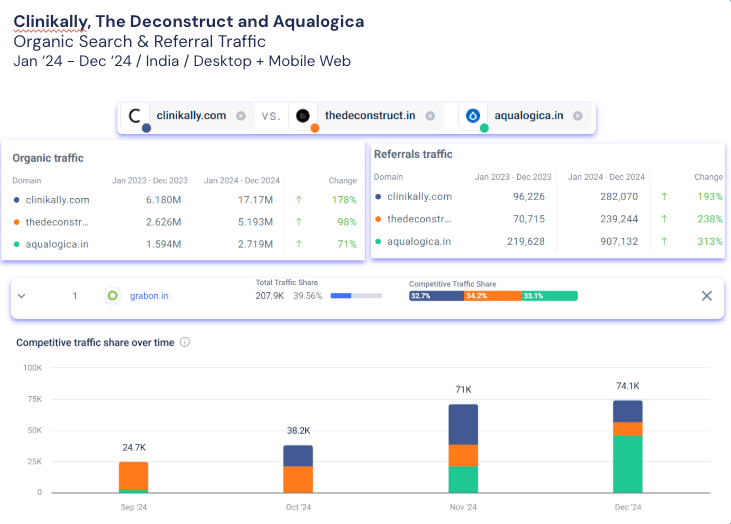
Task: Click the up arrow beside 98%
Action: pos(299,222)
